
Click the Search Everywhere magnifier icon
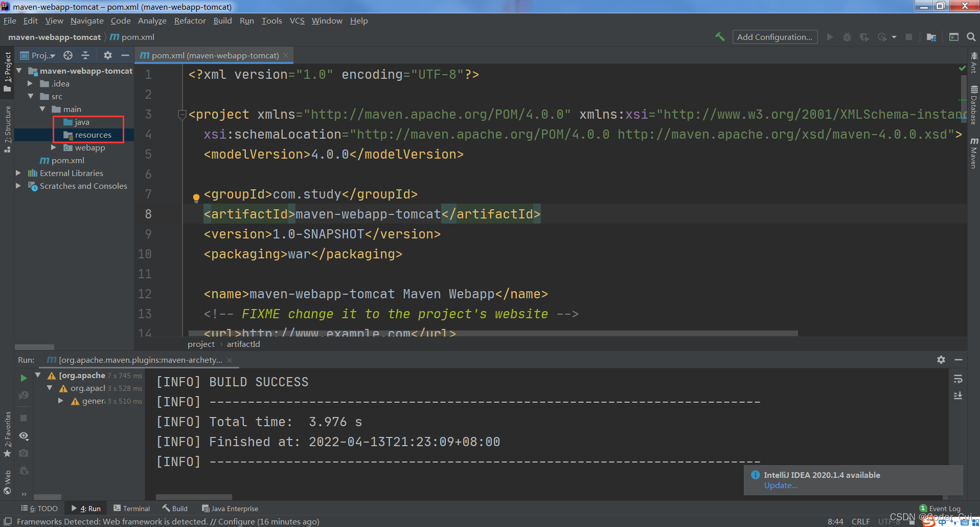pos(971,37)
